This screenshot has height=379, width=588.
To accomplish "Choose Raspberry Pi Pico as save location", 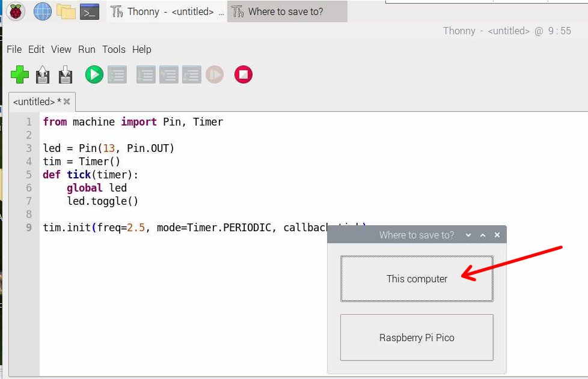I will click(x=417, y=338).
